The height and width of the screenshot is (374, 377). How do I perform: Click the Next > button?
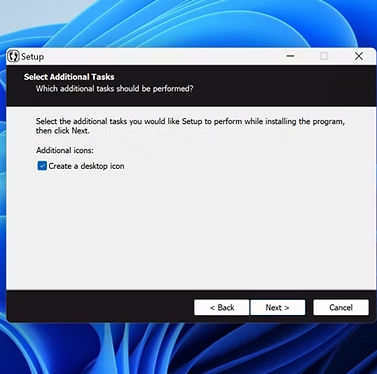[x=278, y=307]
